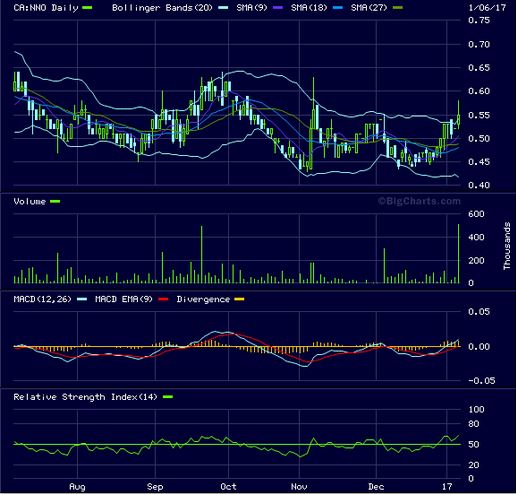
Task: Click the 0.70 price axis label
Action: pyautogui.click(x=479, y=44)
